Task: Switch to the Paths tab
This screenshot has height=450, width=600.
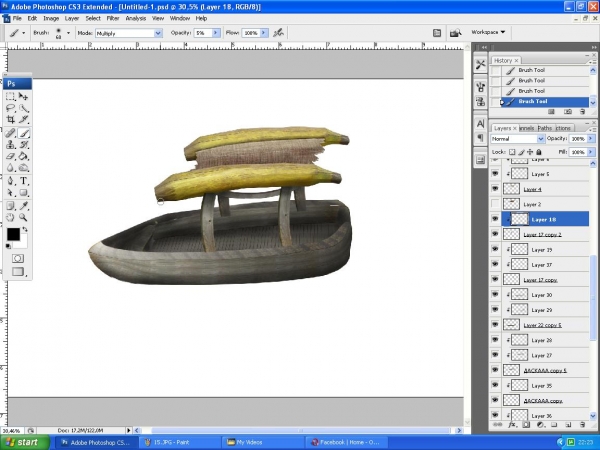Action: [545, 128]
